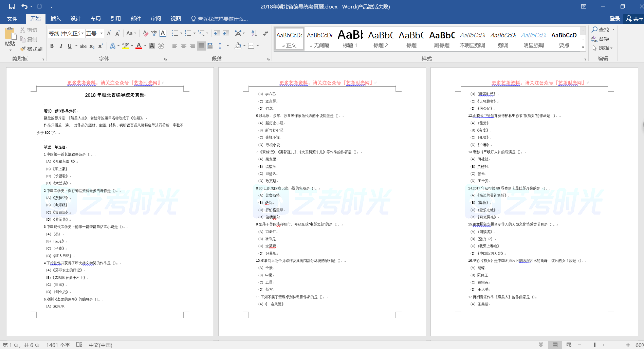The height and width of the screenshot is (349, 644).
Task: Apply strikethrough formatting icon
Action: tap(83, 46)
